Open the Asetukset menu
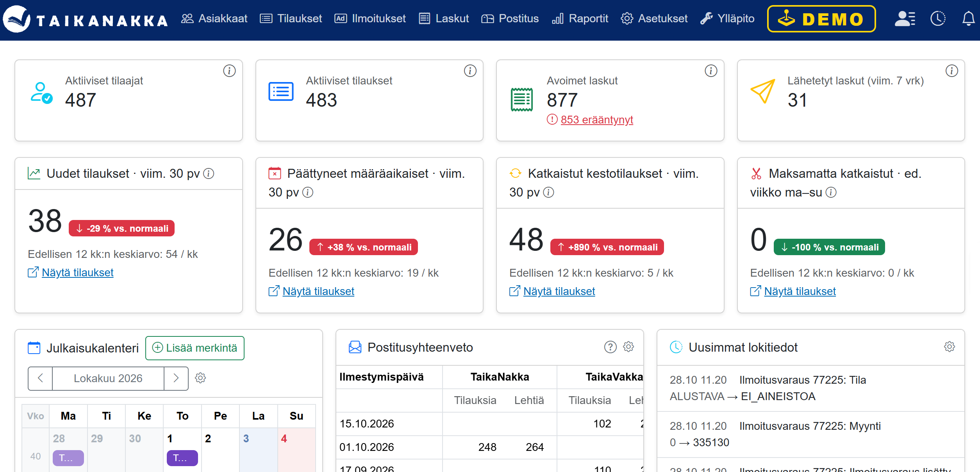Image resolution: width=980 pixels, height=472 pixels. click(654, 19)
